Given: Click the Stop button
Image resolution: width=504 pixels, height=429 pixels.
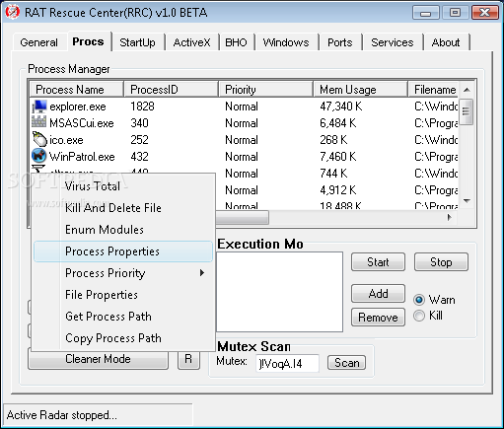Looking at the screenshot, I should pos(441,262).
